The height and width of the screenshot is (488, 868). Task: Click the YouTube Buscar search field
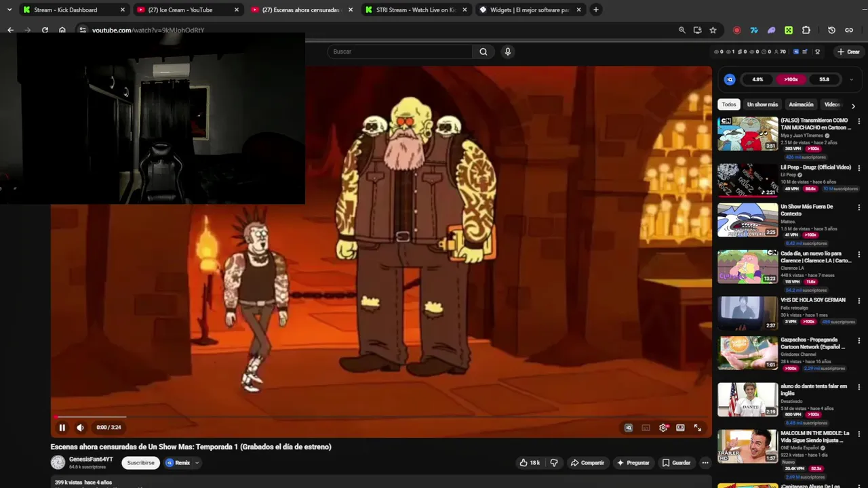coord(400,52)
